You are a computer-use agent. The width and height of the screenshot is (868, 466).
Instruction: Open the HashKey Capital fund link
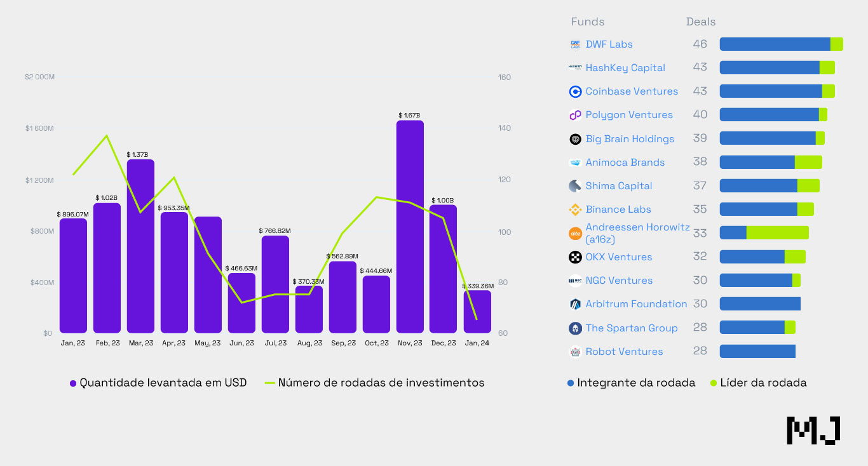[x=625, y=68]
